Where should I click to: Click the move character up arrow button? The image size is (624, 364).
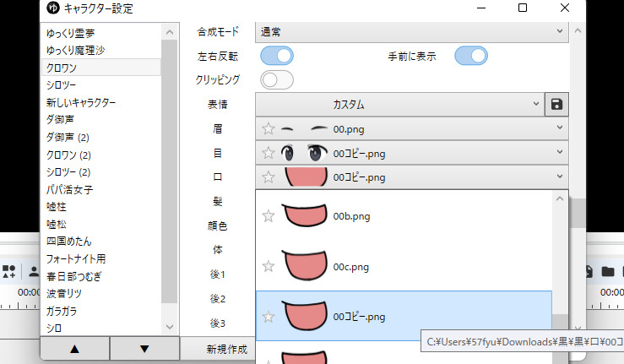(75, 349)
